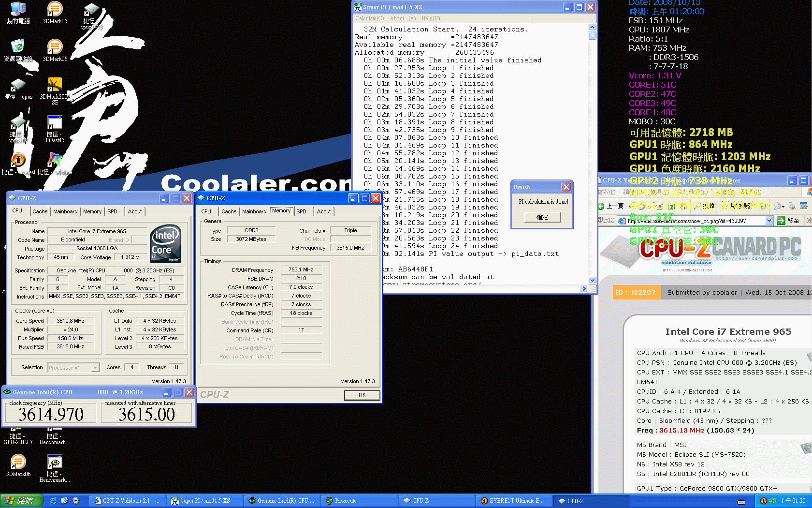Viewport: 812px width, 508px height.
Task: Click the IE Edit page toolbar icon
Action: point(804,206)
